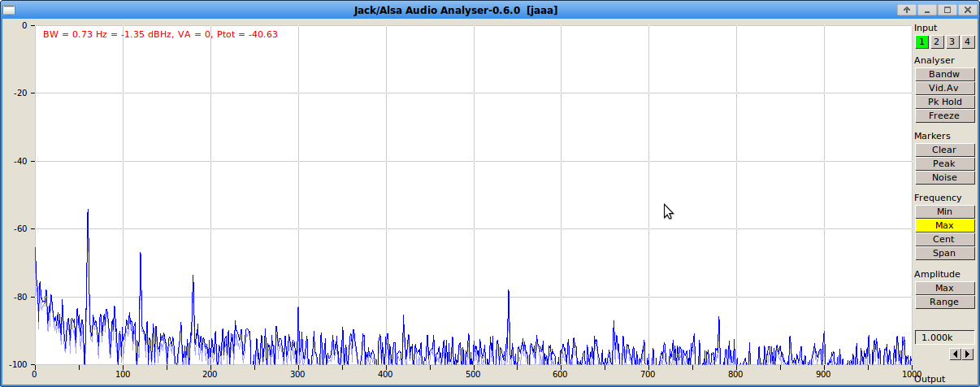
Task: Minimize the jaaa window
Action: [927, 10]
